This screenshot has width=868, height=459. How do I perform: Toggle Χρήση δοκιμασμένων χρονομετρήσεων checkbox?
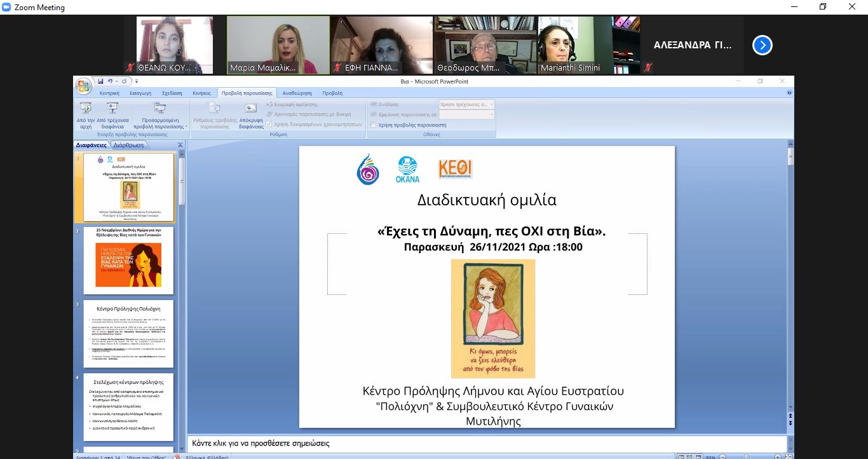(x=269, y=124)
